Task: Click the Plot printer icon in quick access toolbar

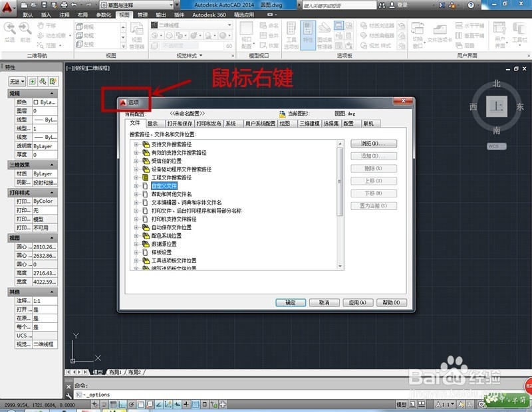Action: (x=64, y=5)
